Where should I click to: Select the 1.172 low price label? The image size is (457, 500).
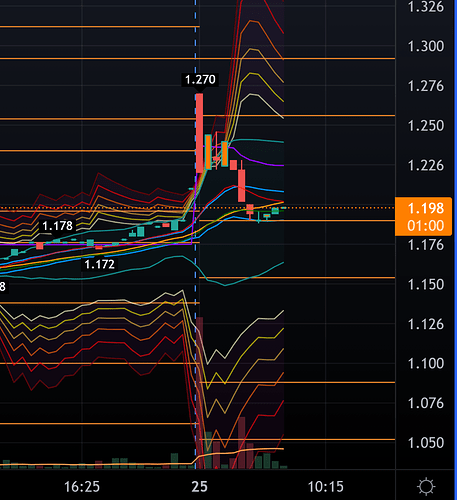click(99, 264)
